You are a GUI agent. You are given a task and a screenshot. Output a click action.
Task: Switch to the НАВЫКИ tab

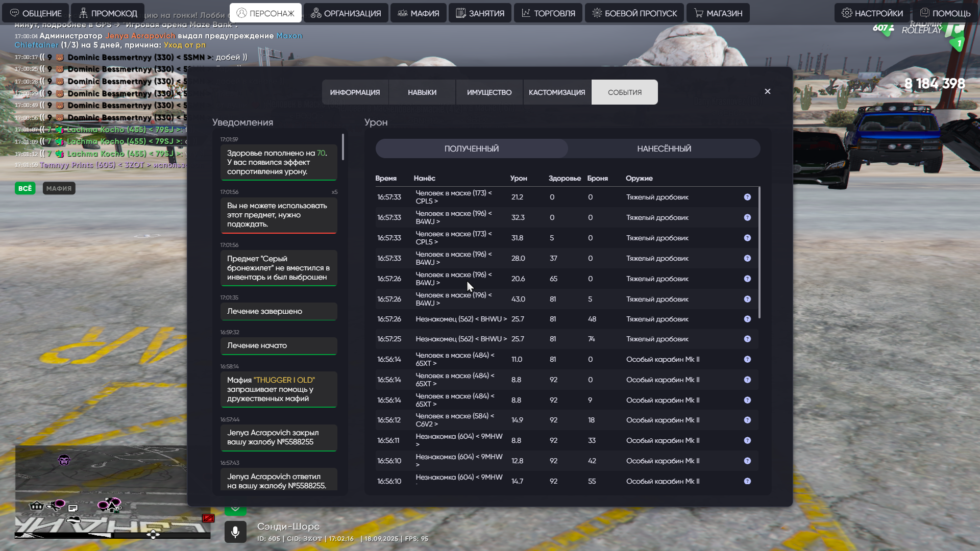click(x=422, y=92)
